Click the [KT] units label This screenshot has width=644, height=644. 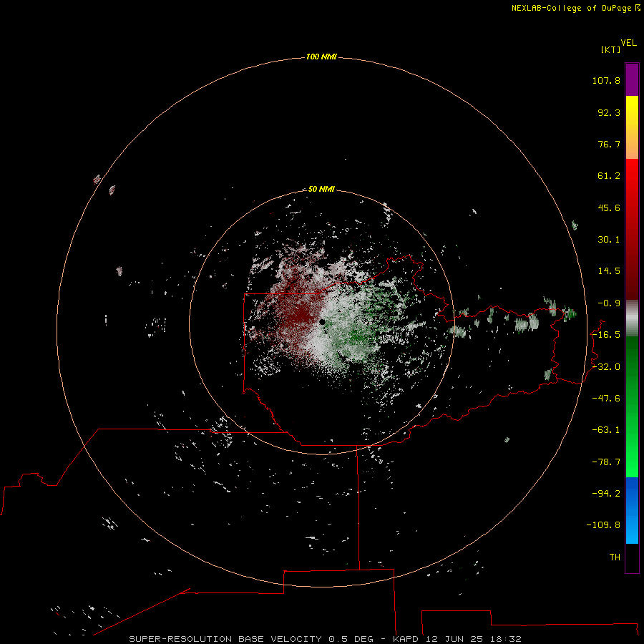click(610, 49)
